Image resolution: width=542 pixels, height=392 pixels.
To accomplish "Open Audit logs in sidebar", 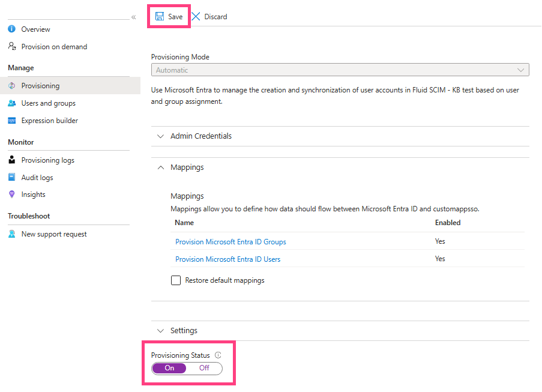I will click(37, 177).
